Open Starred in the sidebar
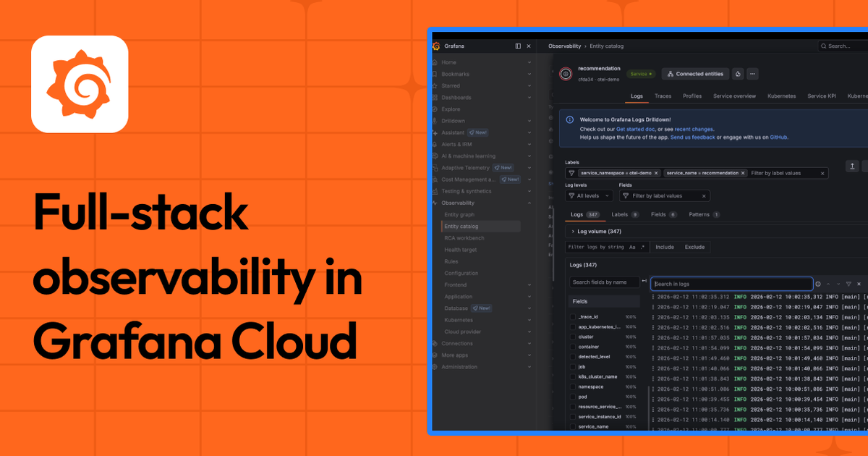 450,85
